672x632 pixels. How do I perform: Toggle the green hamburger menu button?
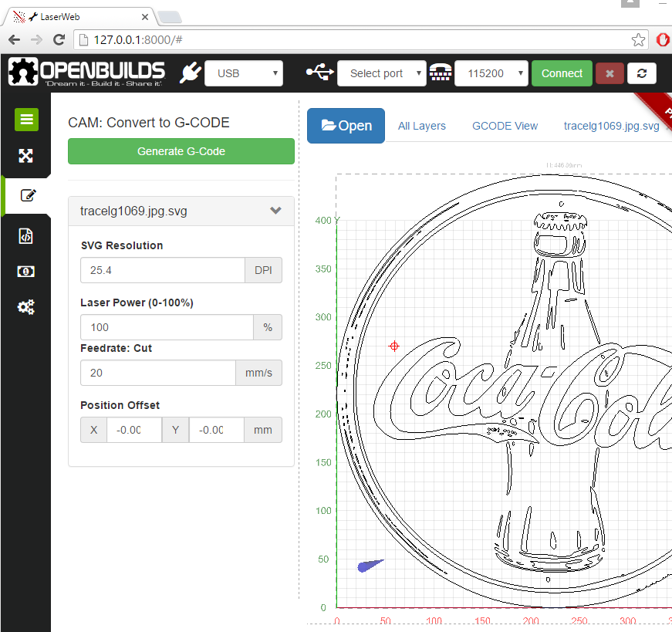tap(26, 119)
